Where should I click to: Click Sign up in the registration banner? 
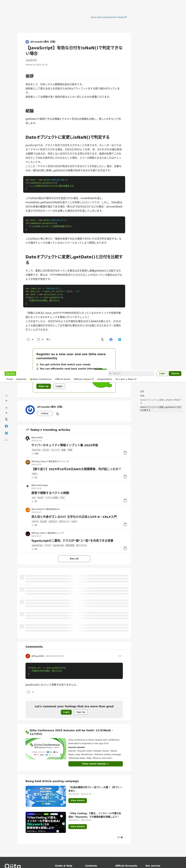coord(44,386)
